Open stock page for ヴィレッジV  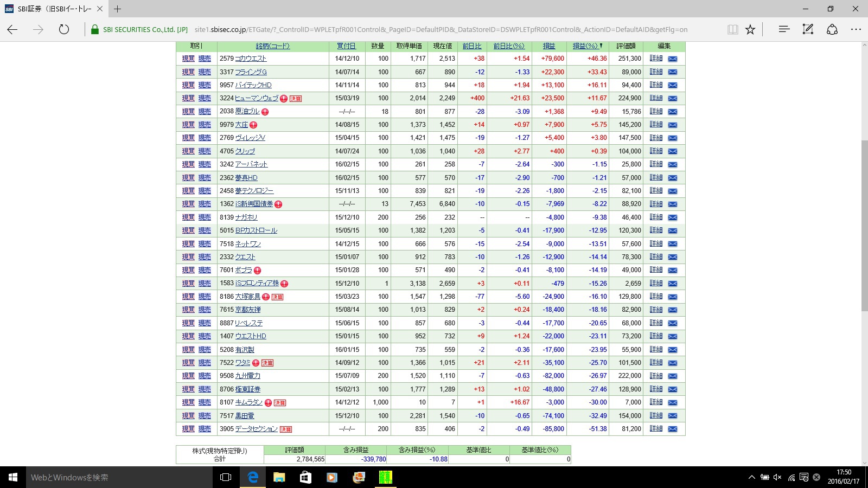point(250,138)
